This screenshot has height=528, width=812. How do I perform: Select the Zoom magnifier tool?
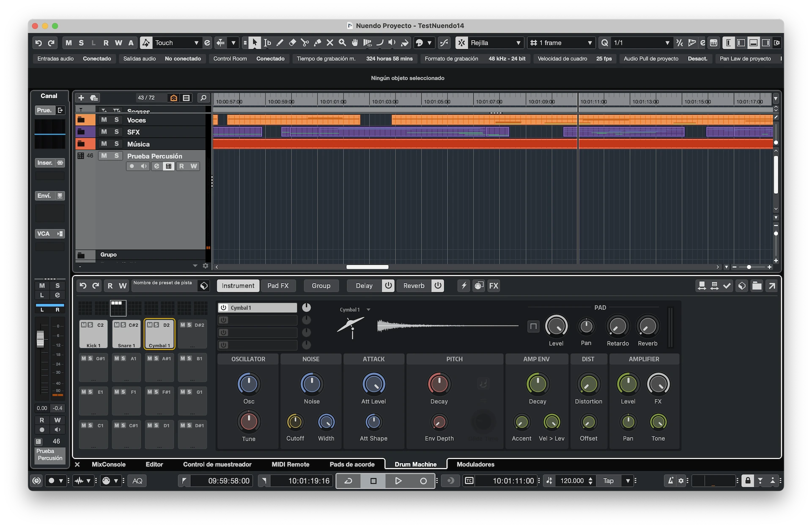(342, 43)
